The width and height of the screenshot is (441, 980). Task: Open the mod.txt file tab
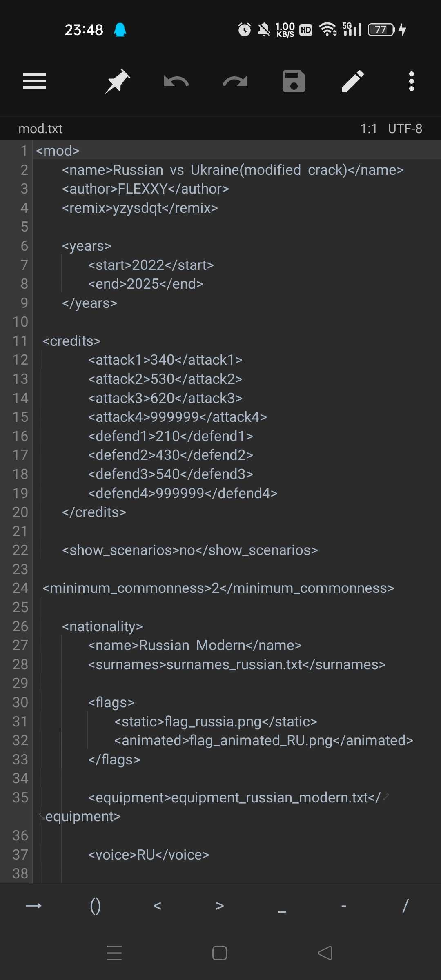click(x=40, y=129)
